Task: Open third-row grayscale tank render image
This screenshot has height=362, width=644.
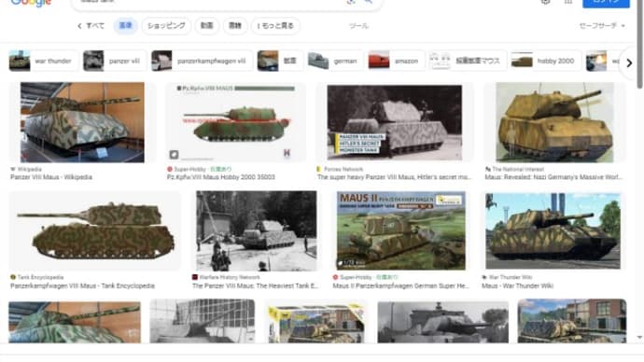Action: click(442, 322)
